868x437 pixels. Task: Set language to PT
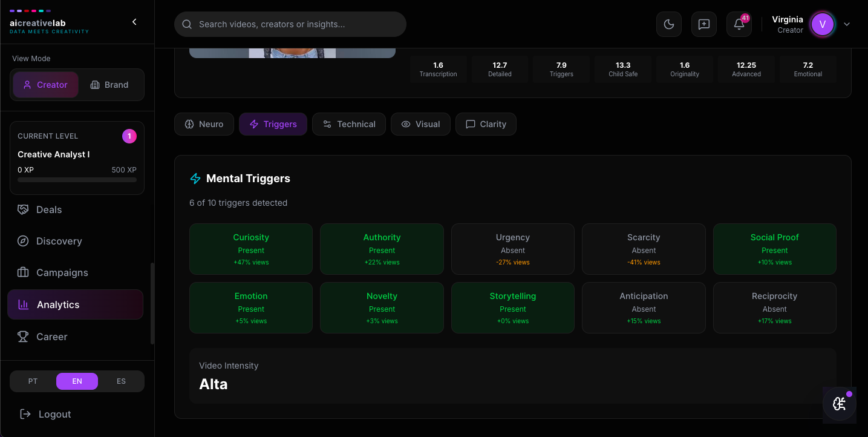pyautogui.click(x=33, y=381)
